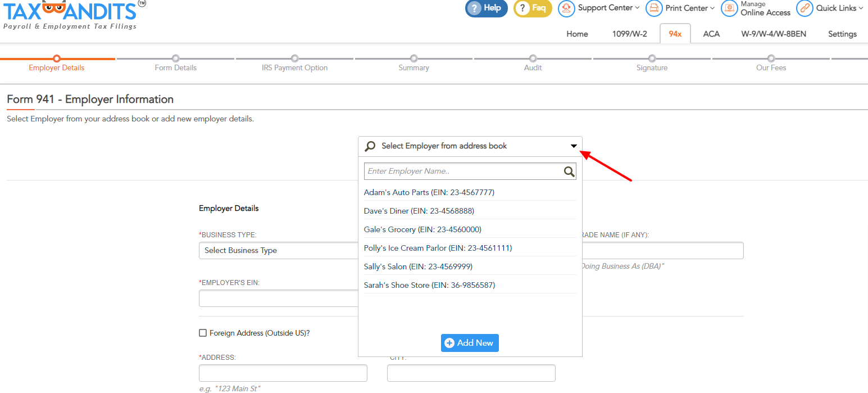Choose Adam's Auto Parts employer
The width and height of the screenshot is (868, 393).
(x=429, y=192)
